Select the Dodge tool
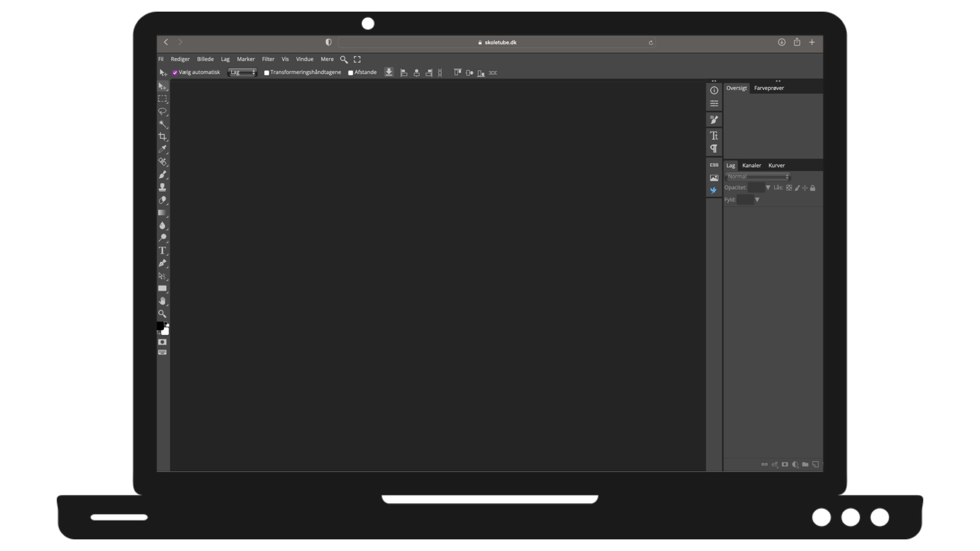Image resolution: width=980 pixels, height=551 pixels. pos(162,238)
